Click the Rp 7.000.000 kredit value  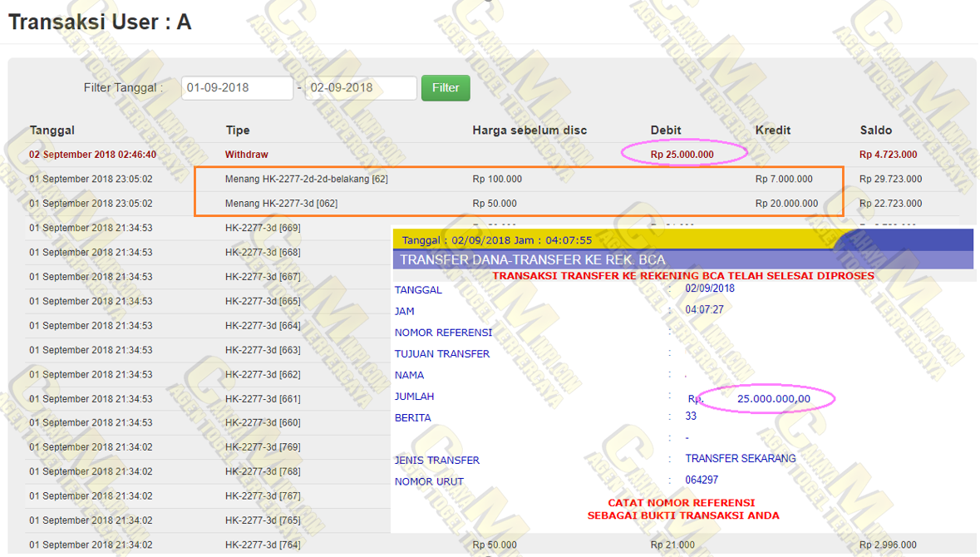click(x=784, y=179)
